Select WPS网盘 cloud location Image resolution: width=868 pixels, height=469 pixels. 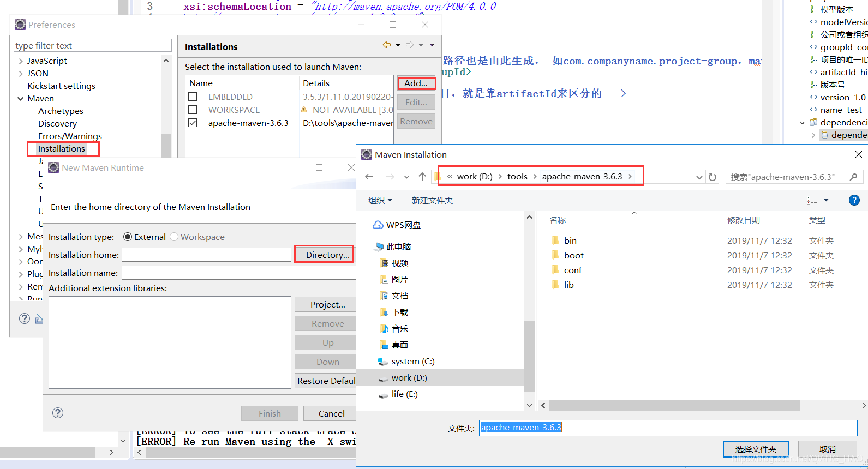397,225
